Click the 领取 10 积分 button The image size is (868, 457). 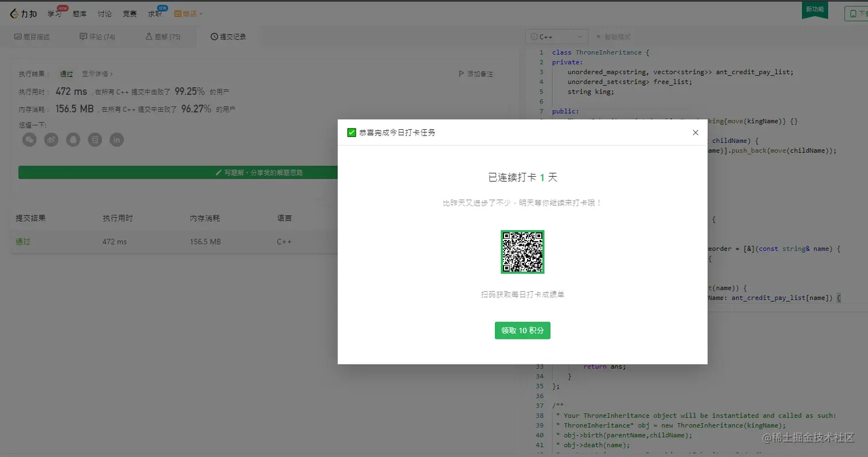pos(522,331)
